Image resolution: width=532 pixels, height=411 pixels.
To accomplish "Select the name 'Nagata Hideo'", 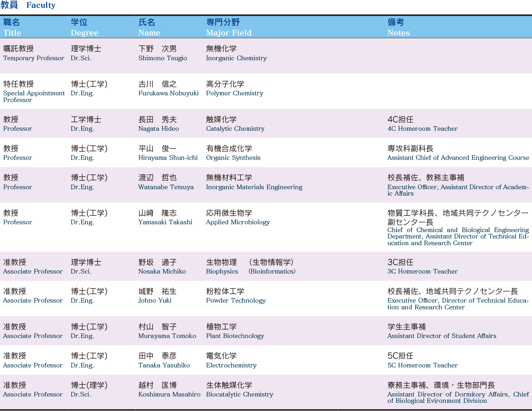I will (159, 129).
